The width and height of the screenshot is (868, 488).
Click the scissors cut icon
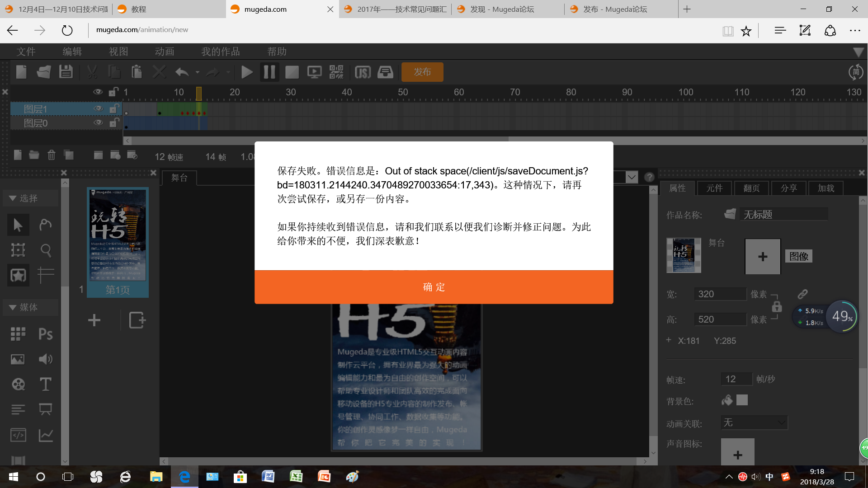(x=92, y=72)
